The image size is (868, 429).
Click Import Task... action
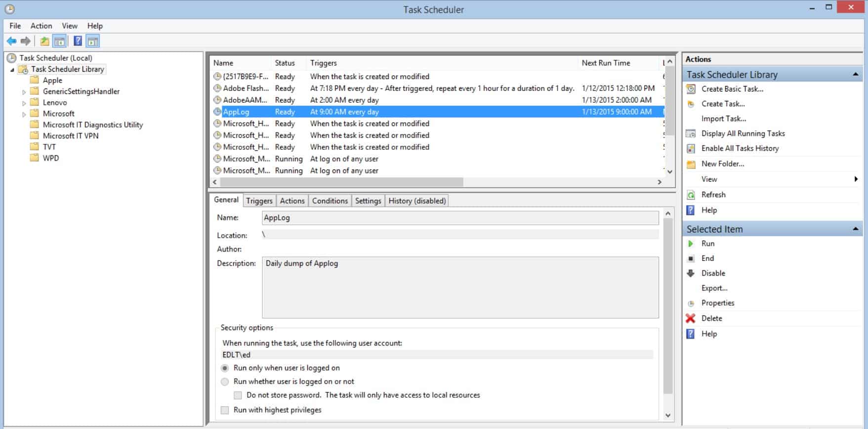click(724, 119)
